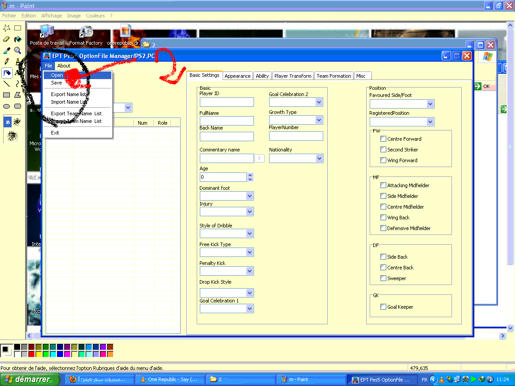
Task: Click the Player ID input field
Action: coord(226,102)
